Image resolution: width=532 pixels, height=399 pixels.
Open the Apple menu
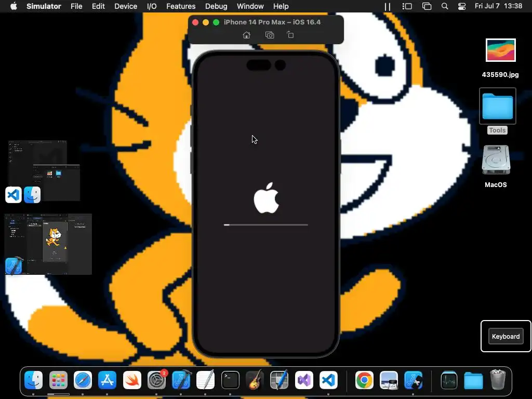click(x=14, y=6)
